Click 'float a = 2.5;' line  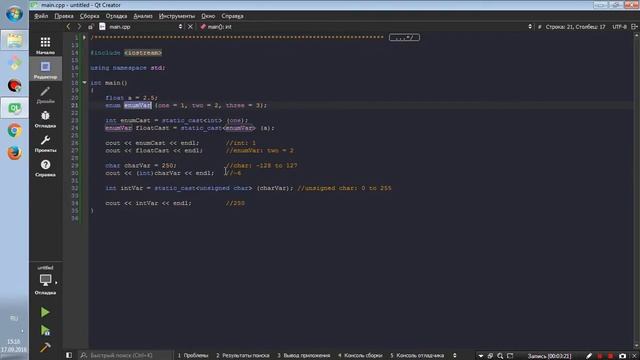(131, 98)
